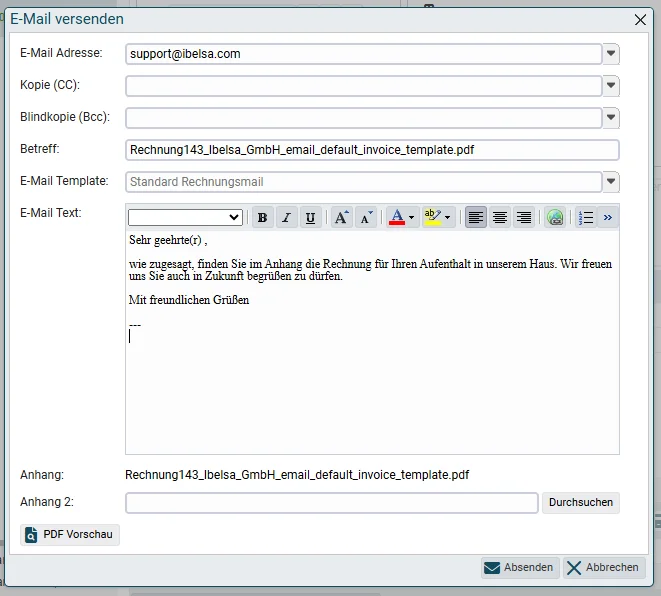661x596 pixels.
Task: Expand the E-Mail Adresse dropdown
Action: (x=611, y=54)
